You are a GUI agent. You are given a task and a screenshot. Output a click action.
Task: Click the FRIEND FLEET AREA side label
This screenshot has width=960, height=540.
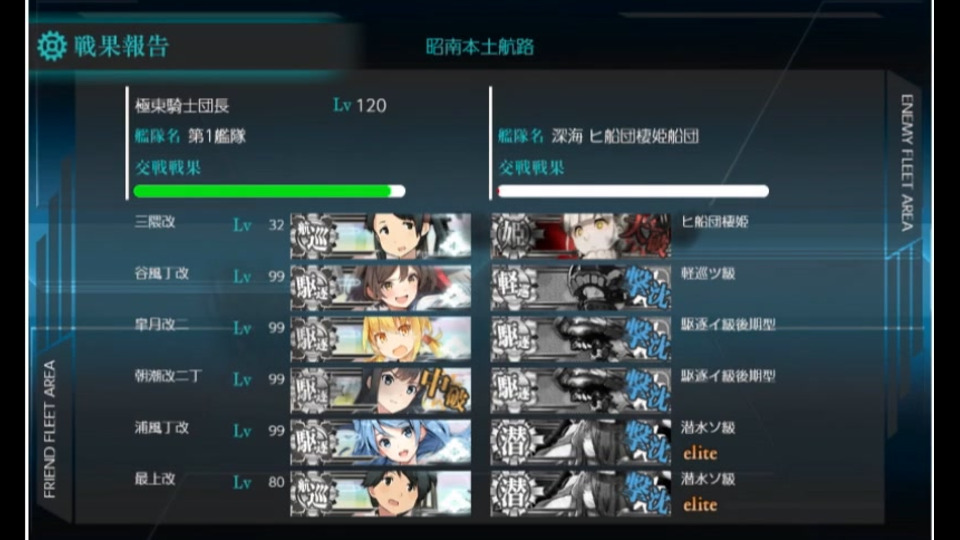[x=50, y=429]
